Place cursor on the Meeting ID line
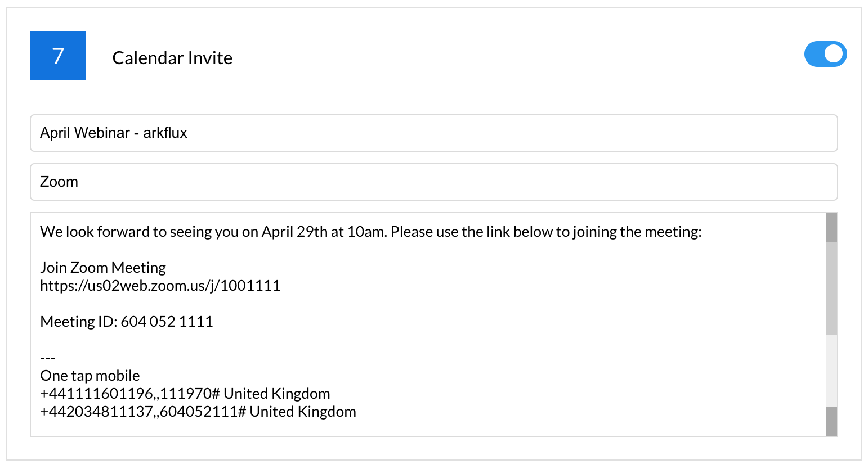 [x=127, y=322]
